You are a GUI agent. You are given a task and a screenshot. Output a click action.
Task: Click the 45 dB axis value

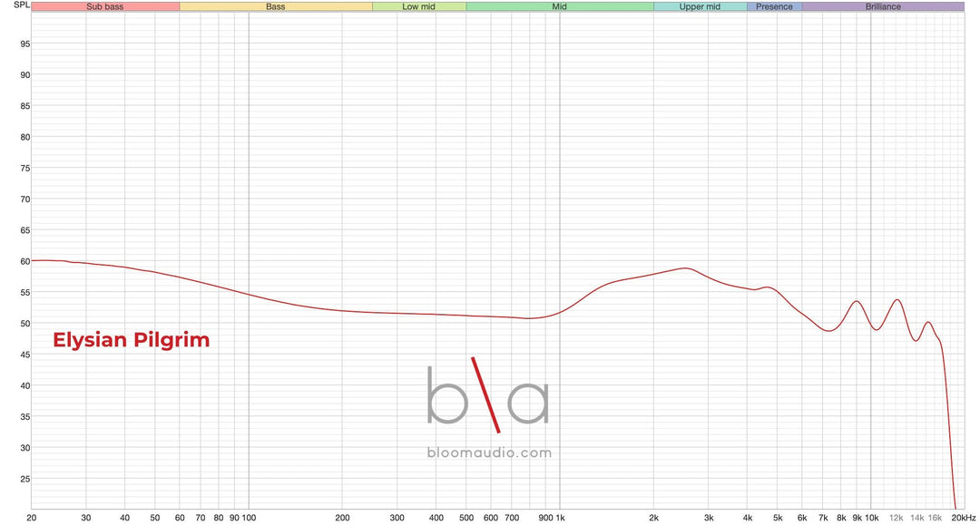pos(25,355)
